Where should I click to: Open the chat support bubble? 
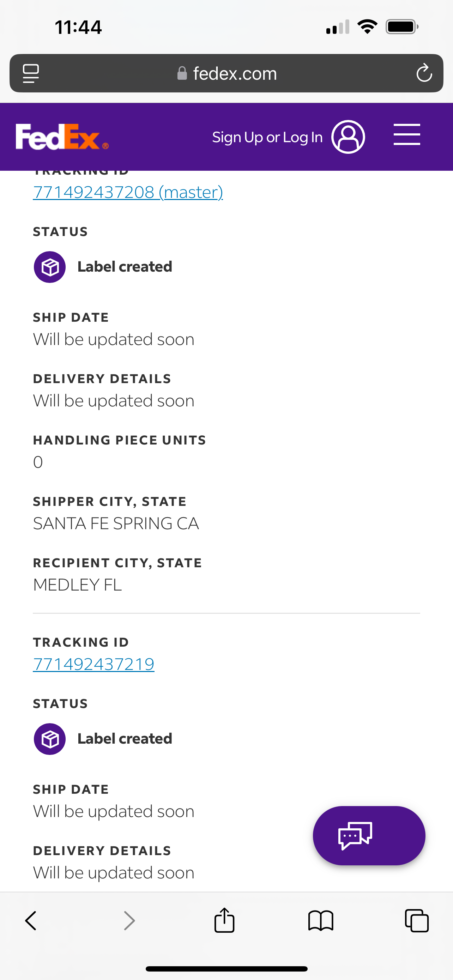coord(369,835)
